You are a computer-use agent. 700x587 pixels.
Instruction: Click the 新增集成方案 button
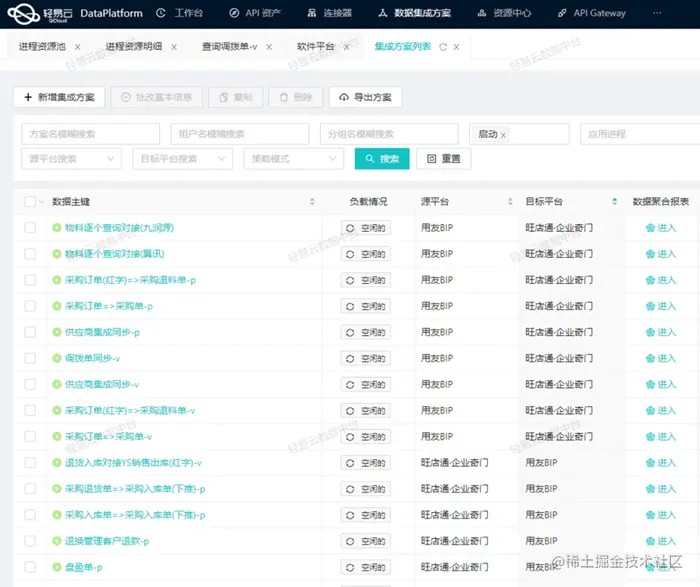[59, 97]
